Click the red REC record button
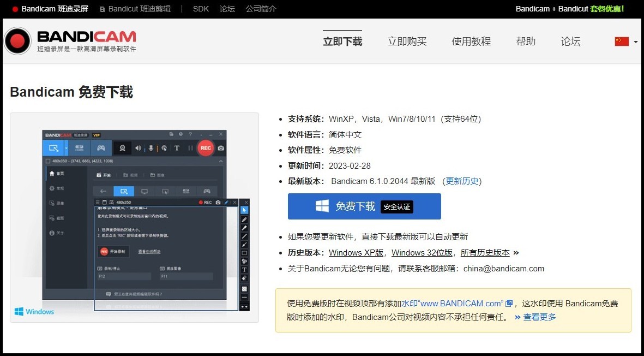This screenshot has height=356, width=644. tap(206, 148)
